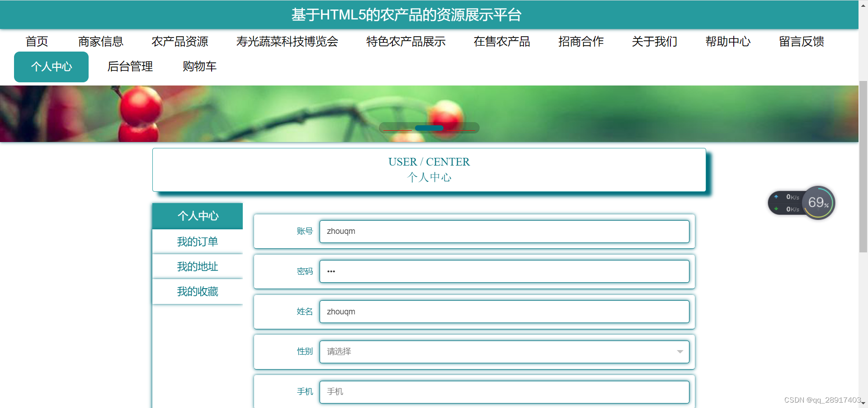Viewport: 868px width, 408px height.
Task: Click the page vertical scrollbar thumb
Action: (x=863, y=166)
